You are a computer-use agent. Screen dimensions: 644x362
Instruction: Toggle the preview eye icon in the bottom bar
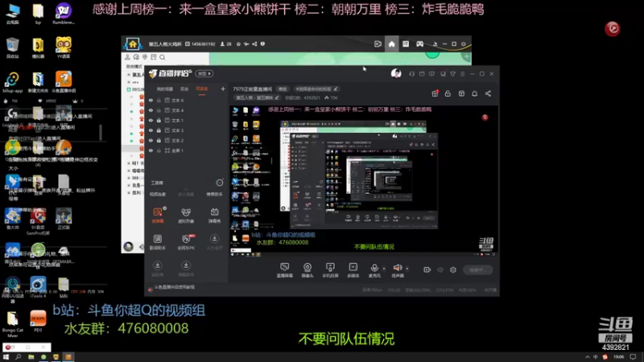[x=440, y=269]
